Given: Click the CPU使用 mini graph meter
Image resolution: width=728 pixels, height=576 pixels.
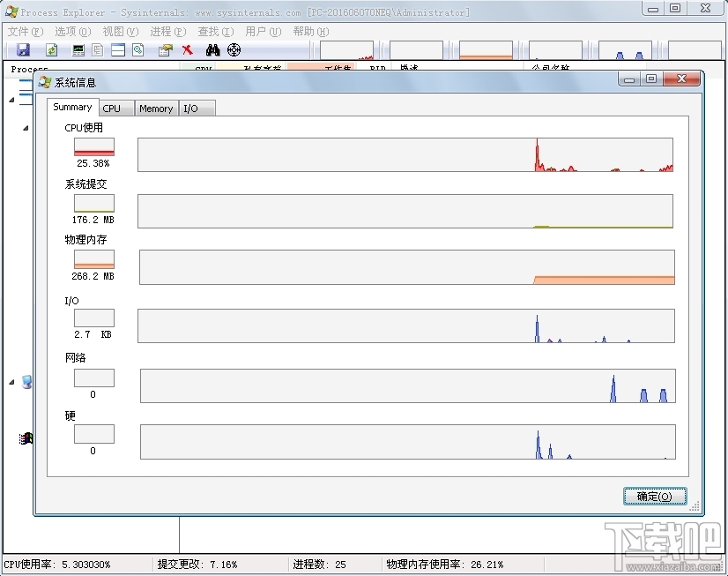Looking at the screenshot, I should coord(93,146).
